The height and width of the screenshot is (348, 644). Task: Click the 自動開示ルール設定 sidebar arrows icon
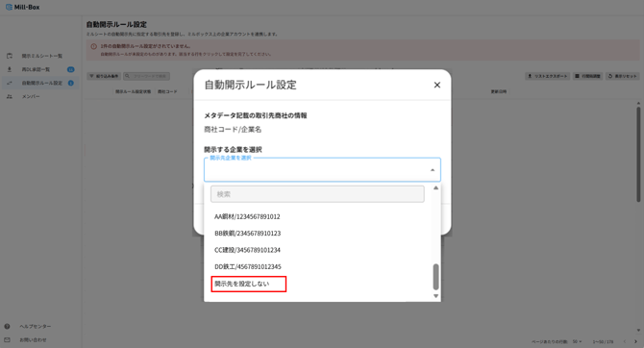(x=10, y=83)
